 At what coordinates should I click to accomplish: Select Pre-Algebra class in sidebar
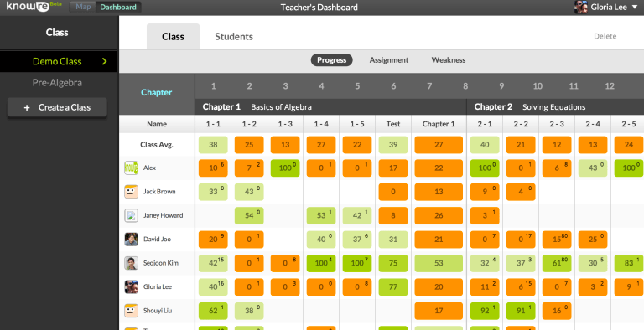[57, 83]
